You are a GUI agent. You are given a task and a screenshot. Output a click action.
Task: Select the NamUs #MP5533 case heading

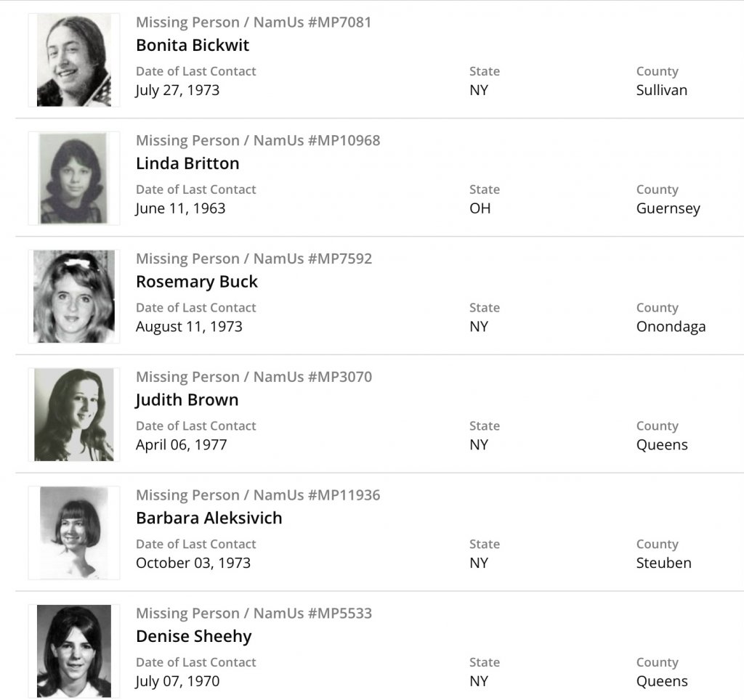tap(254, 614)
